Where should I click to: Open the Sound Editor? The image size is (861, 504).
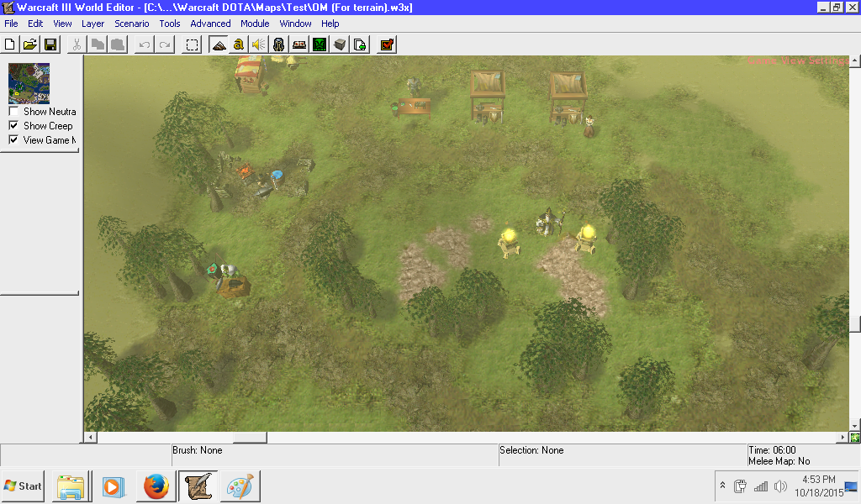click(x=259, y=45)
